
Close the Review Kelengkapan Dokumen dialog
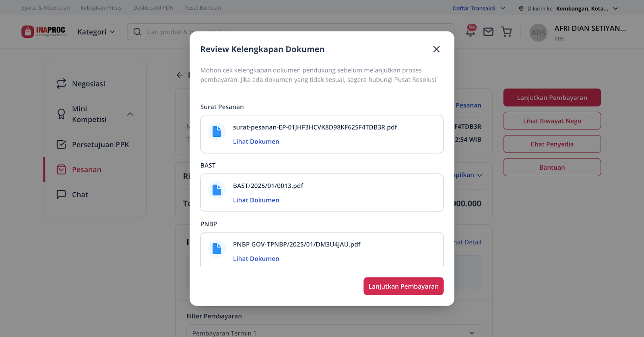tap(436, 49)
